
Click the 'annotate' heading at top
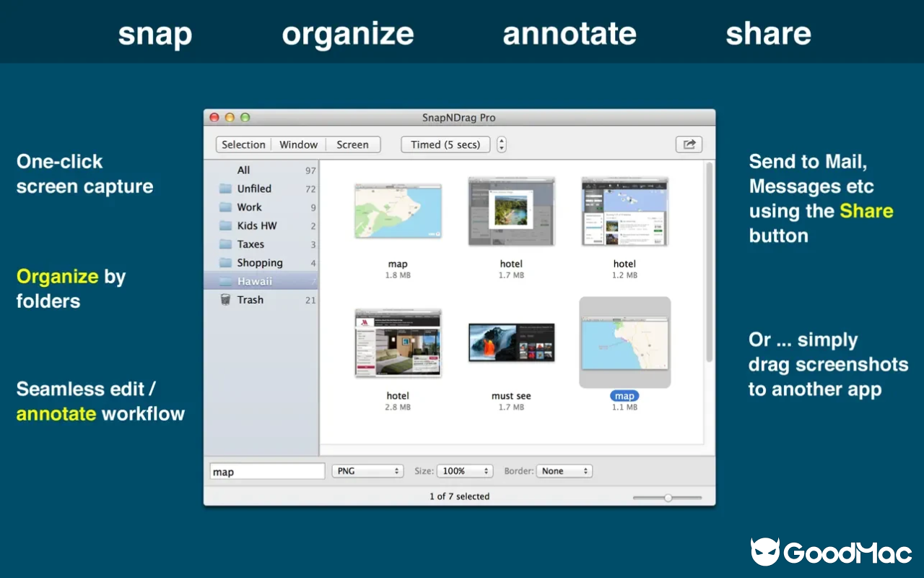click(x=570, y=34)
